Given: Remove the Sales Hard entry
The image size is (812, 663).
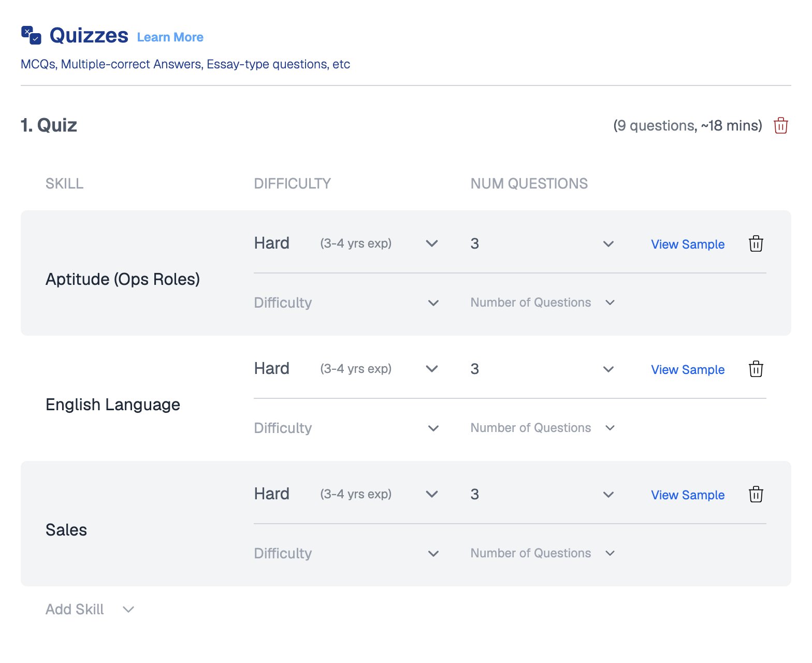Looking at the screenshot, I should [756, 494].
